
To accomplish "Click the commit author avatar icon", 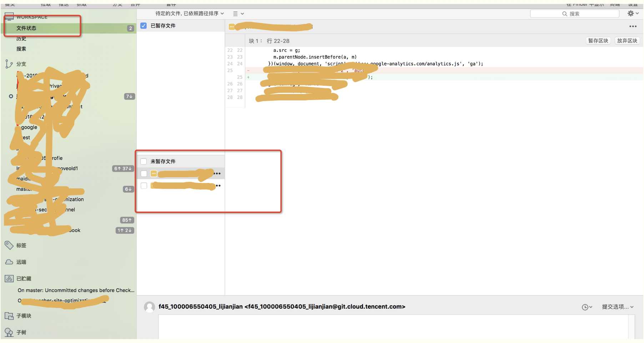I will click(150, 307).
